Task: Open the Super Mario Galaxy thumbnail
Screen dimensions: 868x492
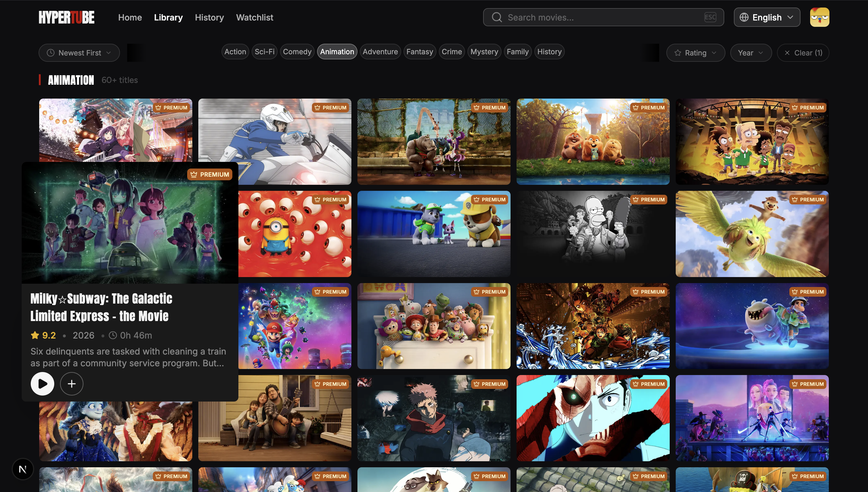Action: coord(294,326)
